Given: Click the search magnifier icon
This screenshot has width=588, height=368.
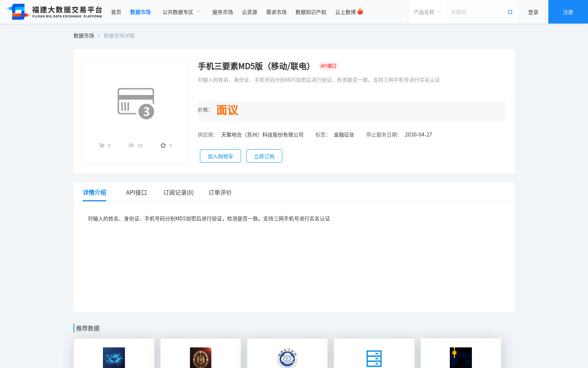Looking at the screenshot, I should pyautogui.click(x=510, y=12).
